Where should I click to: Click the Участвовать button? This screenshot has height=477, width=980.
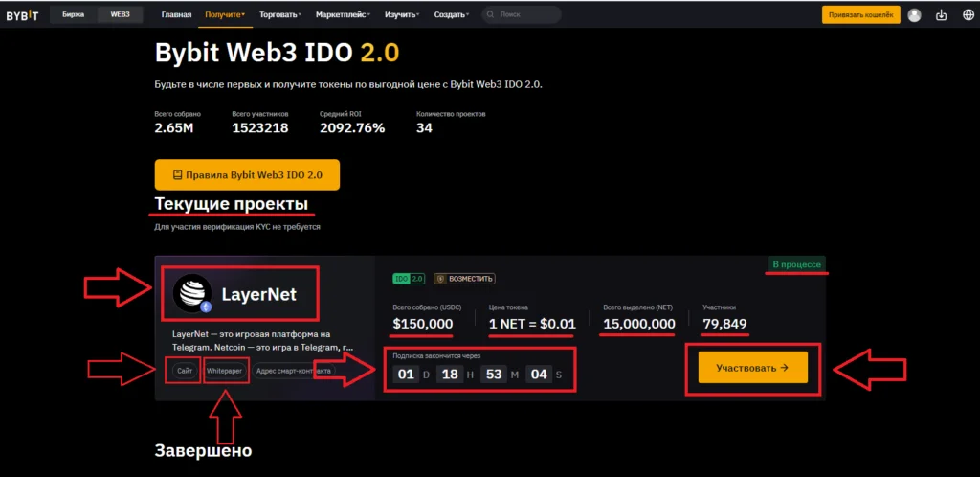tap(753, 368)
